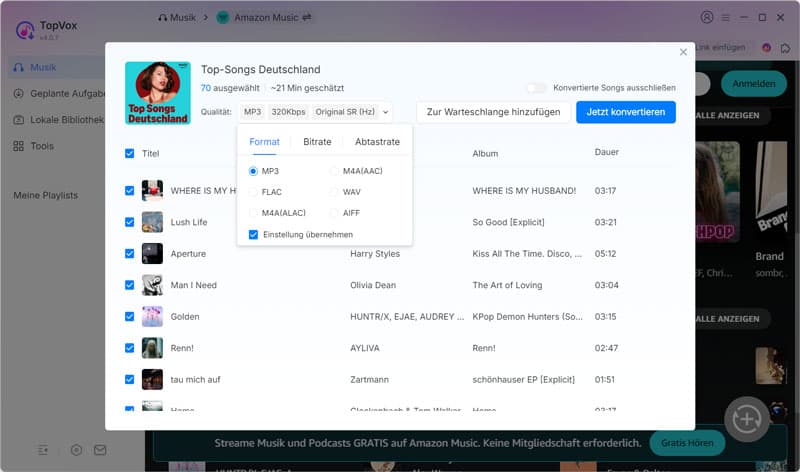
Task: Toggle Konvertierte Songs ausschließen switch
Action: 536,88
